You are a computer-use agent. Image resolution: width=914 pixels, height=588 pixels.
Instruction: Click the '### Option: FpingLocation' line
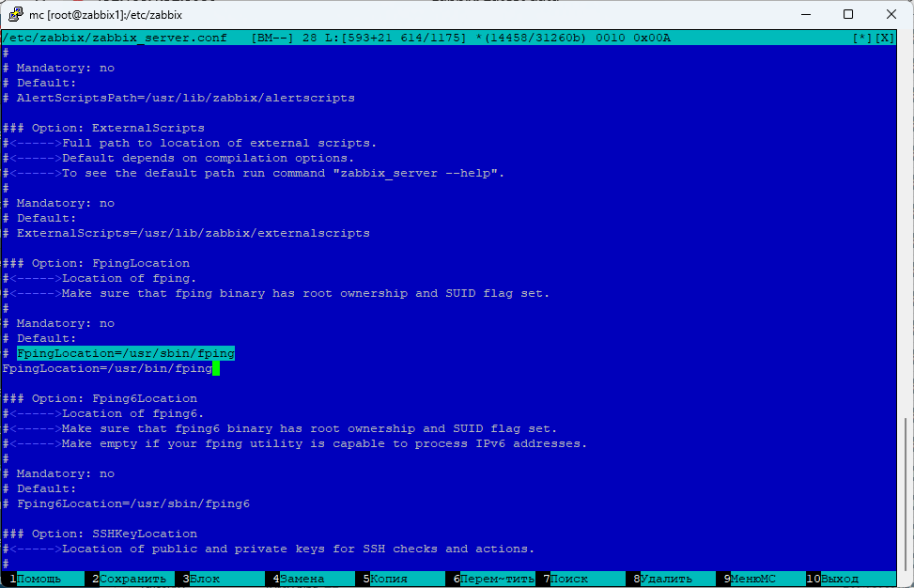pyautogui.click(x=96, y=263)
